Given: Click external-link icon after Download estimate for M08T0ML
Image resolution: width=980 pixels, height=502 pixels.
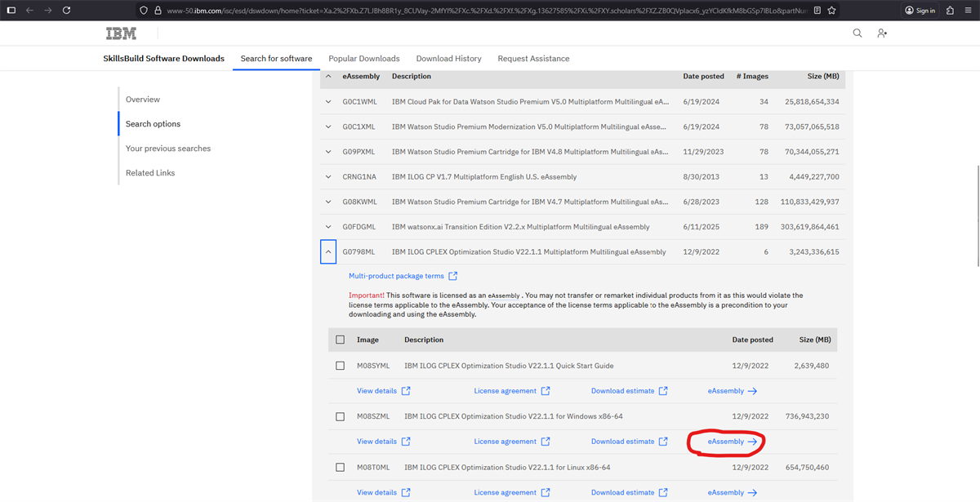Looking at the screenshot, I should coord(663,493).
